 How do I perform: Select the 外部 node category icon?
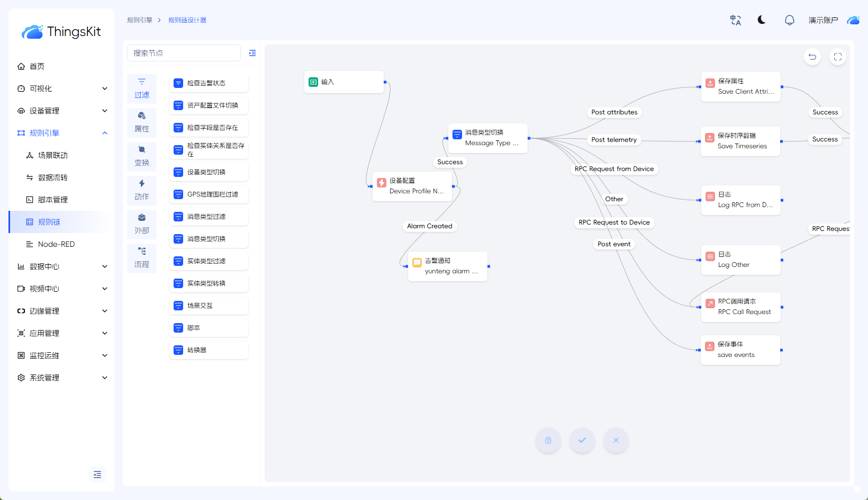(x=142, y=224)
